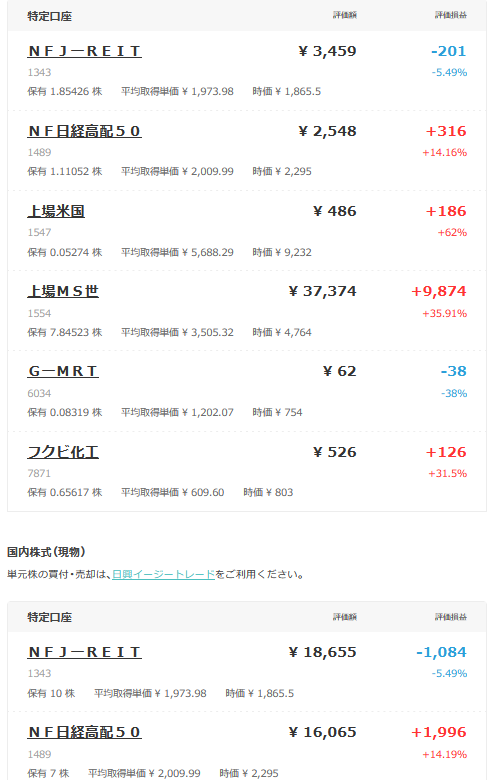Click the -38% loss percentage

tap(454, 393)
